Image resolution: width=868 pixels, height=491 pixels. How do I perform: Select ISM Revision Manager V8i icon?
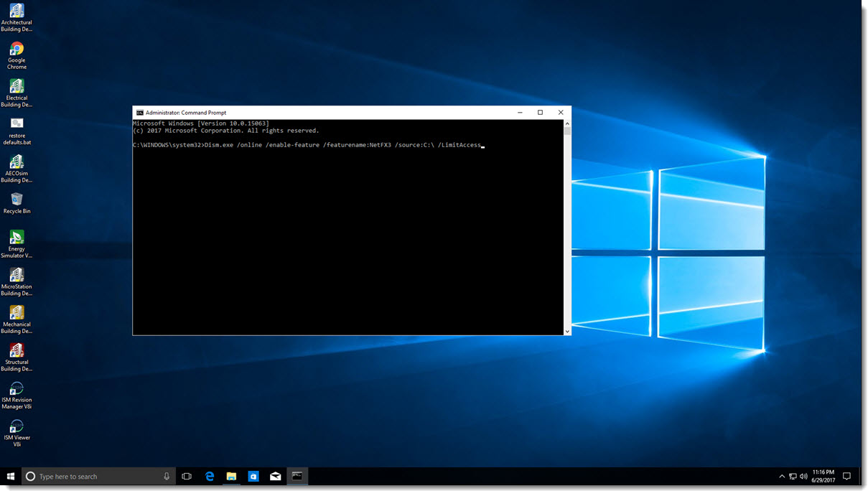click(17, 394)
